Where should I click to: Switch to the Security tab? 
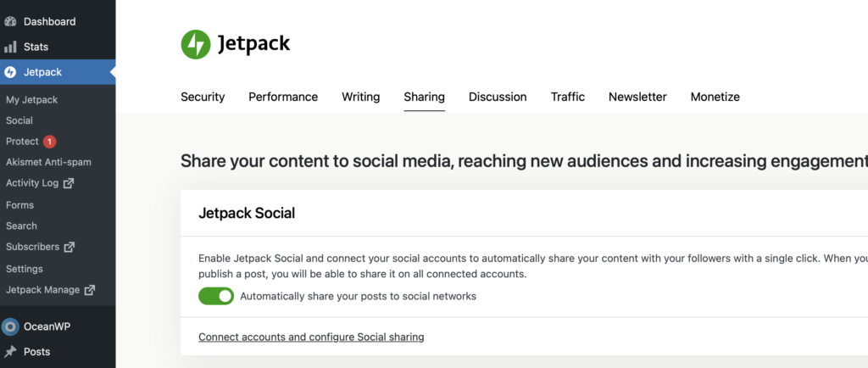(x=203, y=97)
